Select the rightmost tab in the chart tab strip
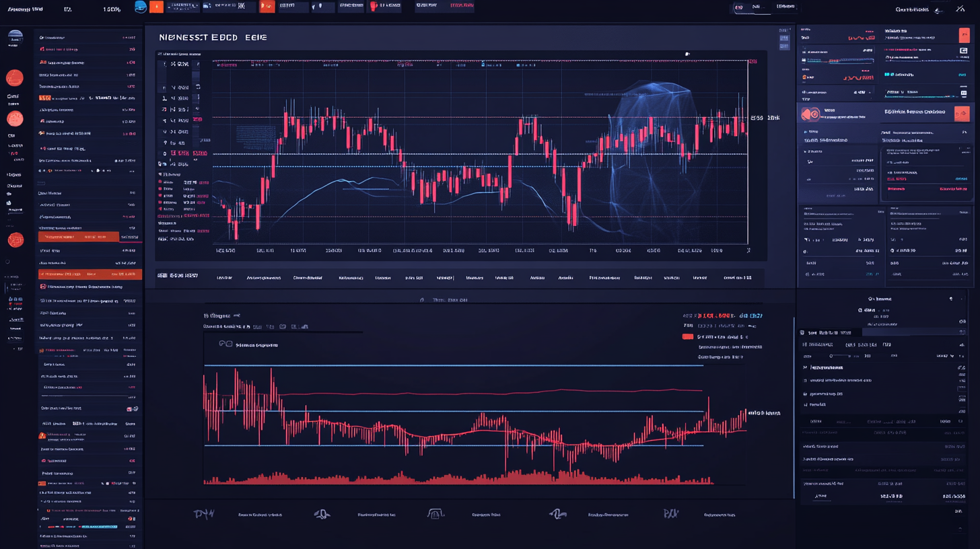The width and height of the screenshot is (980, 549). tap(738, 277)
